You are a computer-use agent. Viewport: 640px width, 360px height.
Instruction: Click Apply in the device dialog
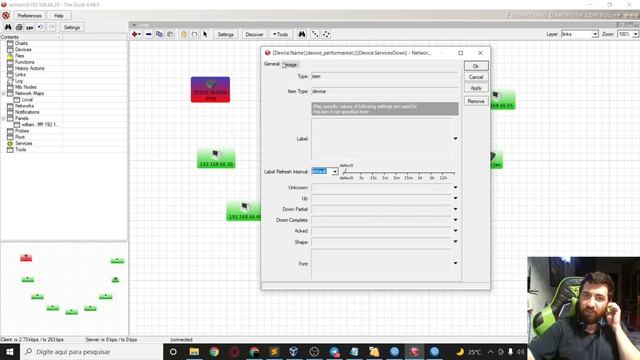476,88
